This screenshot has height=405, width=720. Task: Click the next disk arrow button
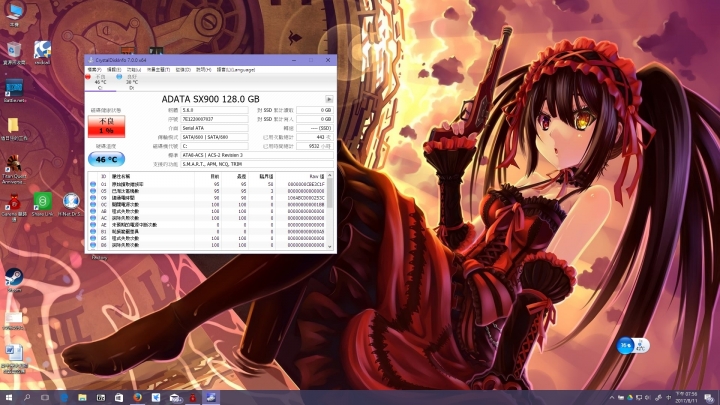click(x=329, y=99)
